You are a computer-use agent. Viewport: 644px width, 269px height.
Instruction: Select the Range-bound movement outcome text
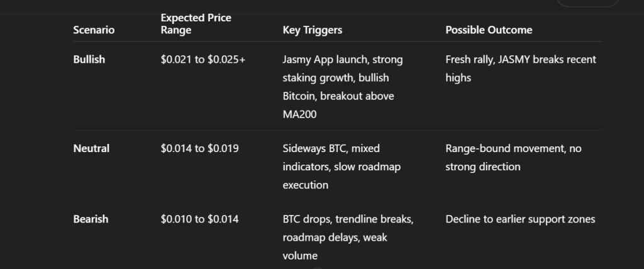513,158
